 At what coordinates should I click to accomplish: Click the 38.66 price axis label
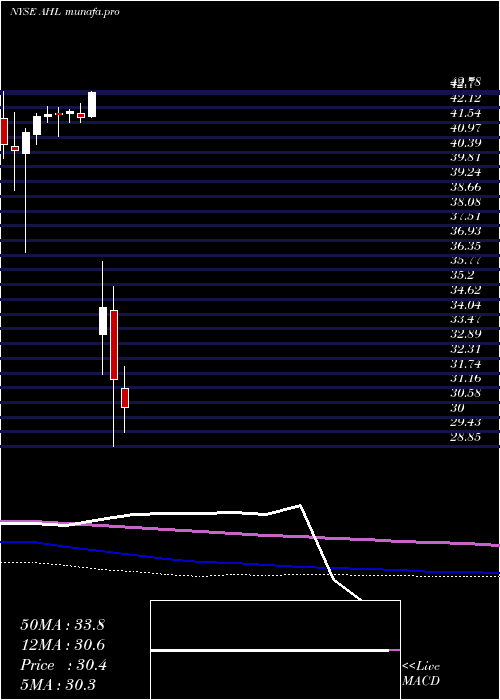tap(466, 188)
